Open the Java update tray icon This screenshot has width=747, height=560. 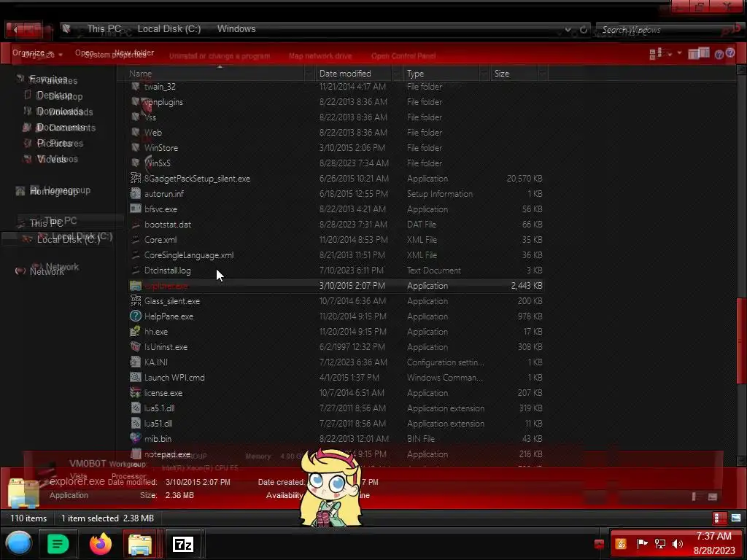click(621, 543)
